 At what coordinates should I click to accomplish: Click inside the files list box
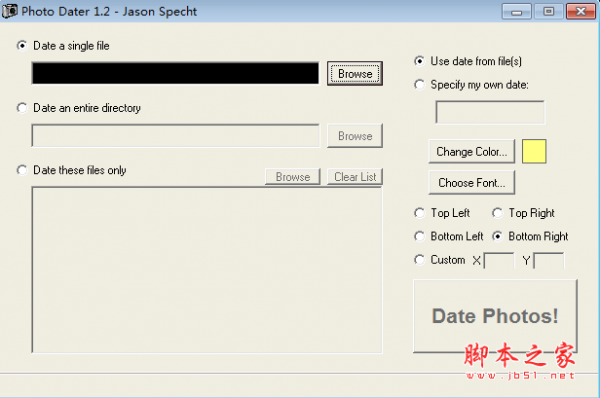point(207,270)
